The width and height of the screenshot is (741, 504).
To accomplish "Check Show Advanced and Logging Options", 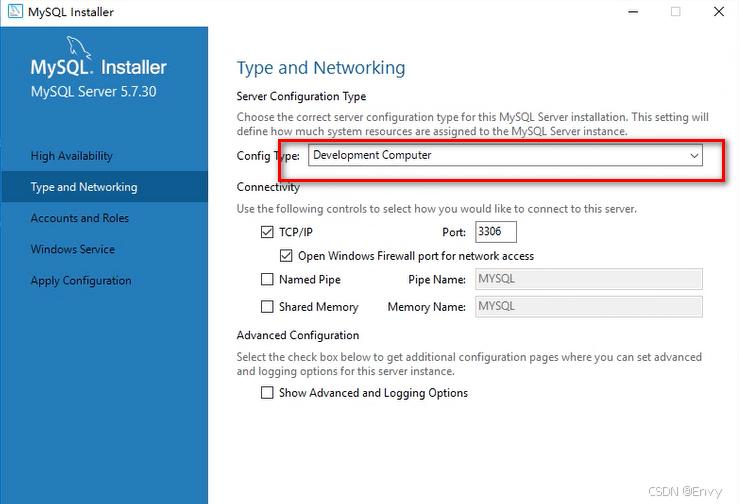I will click(x=267, y=393).
